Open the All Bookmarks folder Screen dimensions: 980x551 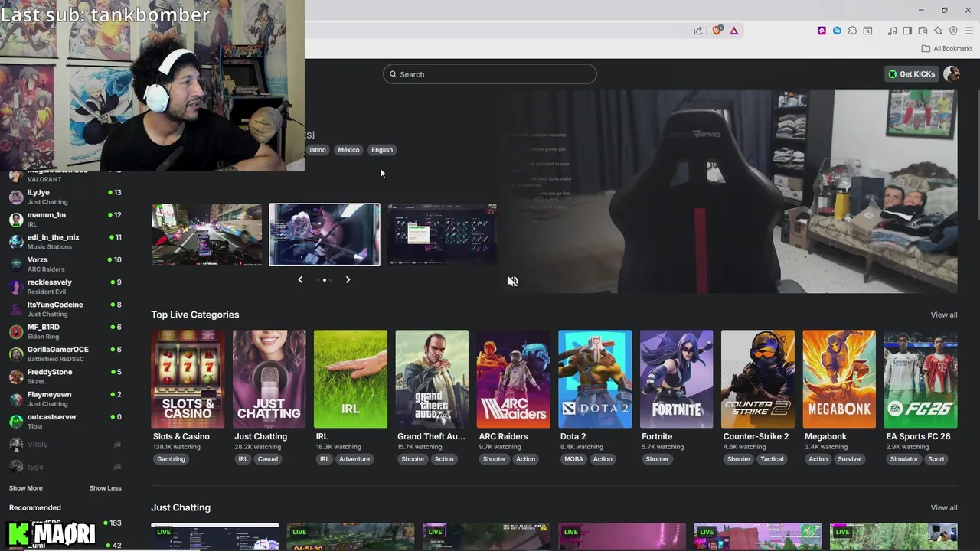click(946, 48)
